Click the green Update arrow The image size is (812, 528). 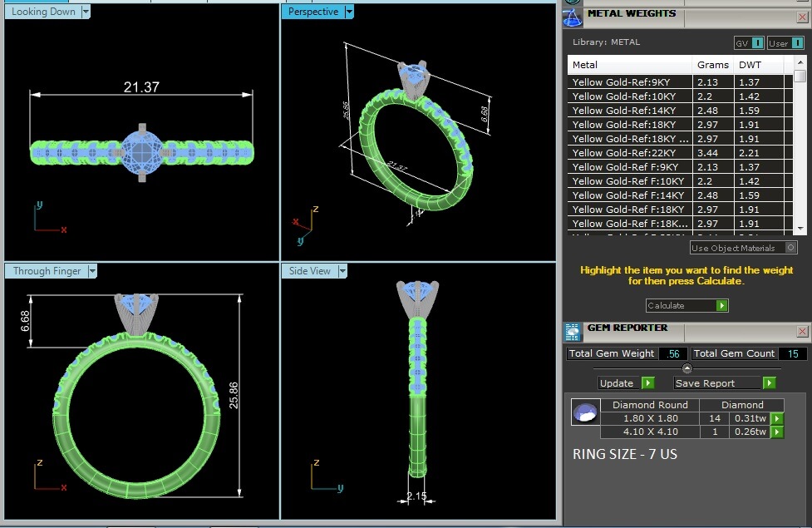coord(647,383)
